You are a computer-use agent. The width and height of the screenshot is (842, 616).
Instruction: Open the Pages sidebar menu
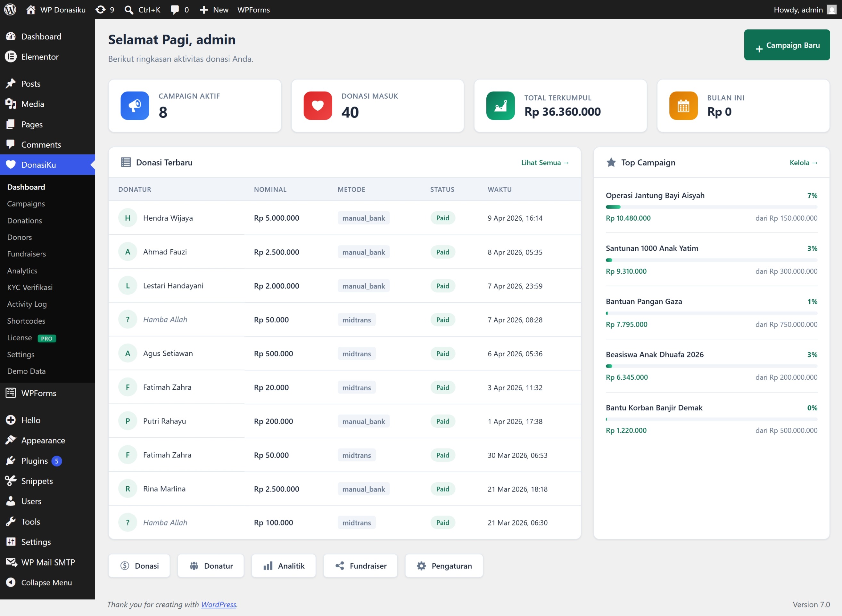pyautogui.click(x=47, y=124)
